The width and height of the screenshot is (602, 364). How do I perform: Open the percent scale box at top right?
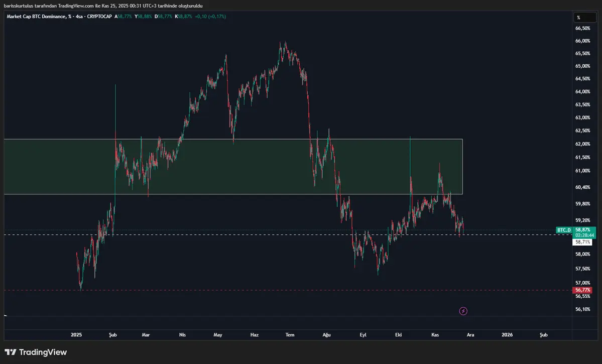tap(585, 17)
